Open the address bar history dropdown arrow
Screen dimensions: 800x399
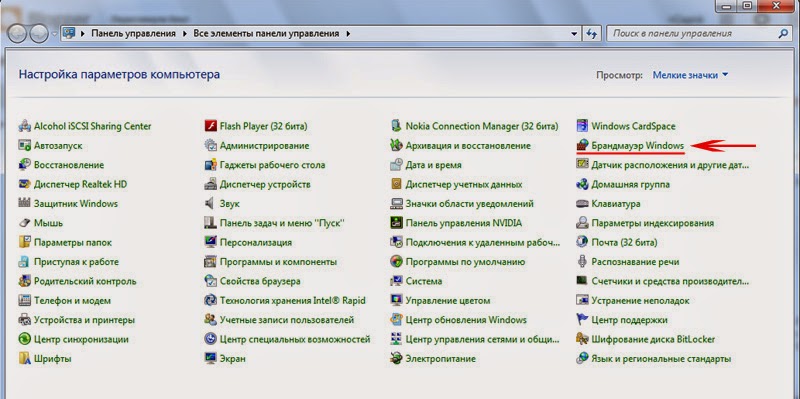click(574, 34)
